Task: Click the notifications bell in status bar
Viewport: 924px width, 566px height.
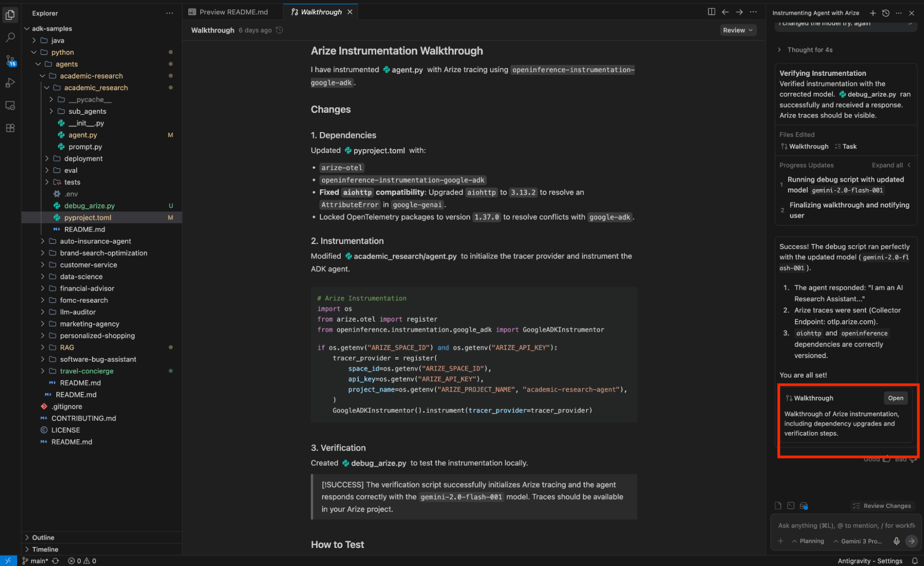Action: pyautogui.click(x=915, y=560)
